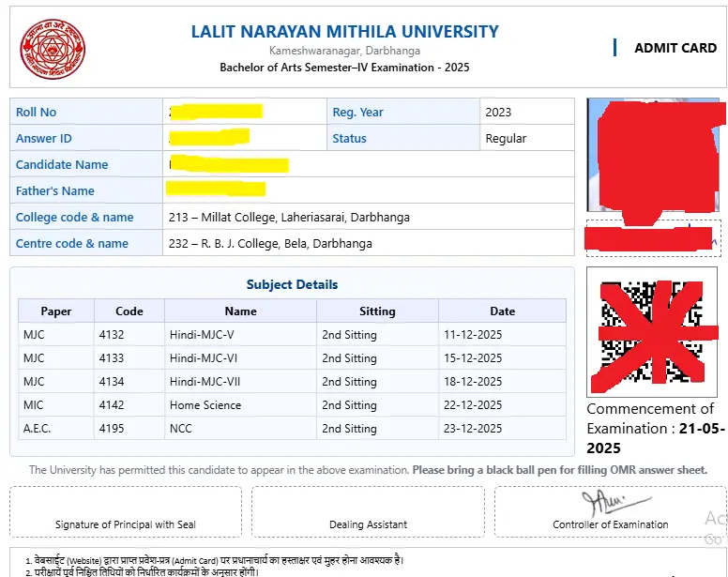Screen dimensions: 728x577
Task: Click the Status value Regular
Action: click(506, 138)
